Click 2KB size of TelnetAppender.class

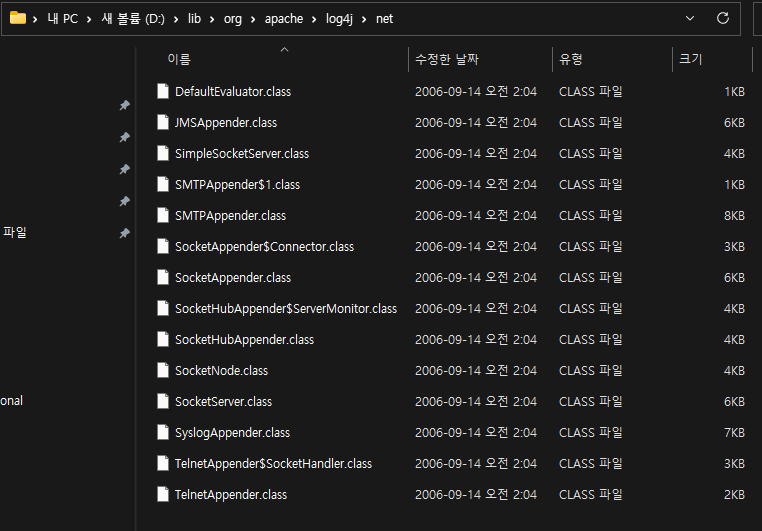click(x=734, y=495)
